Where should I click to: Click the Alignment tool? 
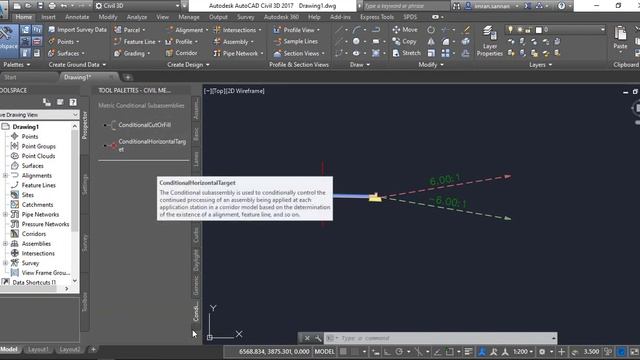(187, 30)
